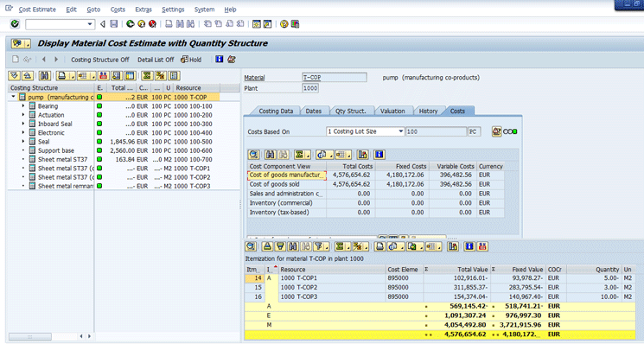This screenshot has height=344, width=644.
Task: Click the green Back arrow icon
Action: pos(131,24)
